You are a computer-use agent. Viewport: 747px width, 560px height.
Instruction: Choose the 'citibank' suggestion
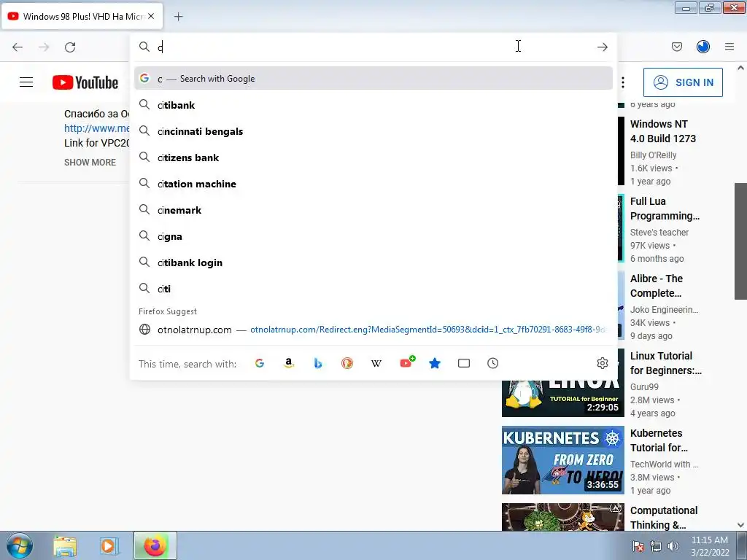pos(373,105)
